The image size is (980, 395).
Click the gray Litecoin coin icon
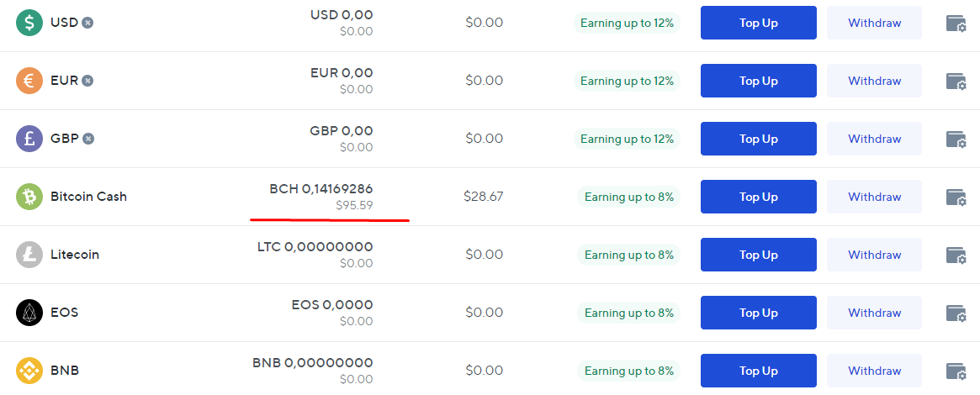tap(29, 255)
